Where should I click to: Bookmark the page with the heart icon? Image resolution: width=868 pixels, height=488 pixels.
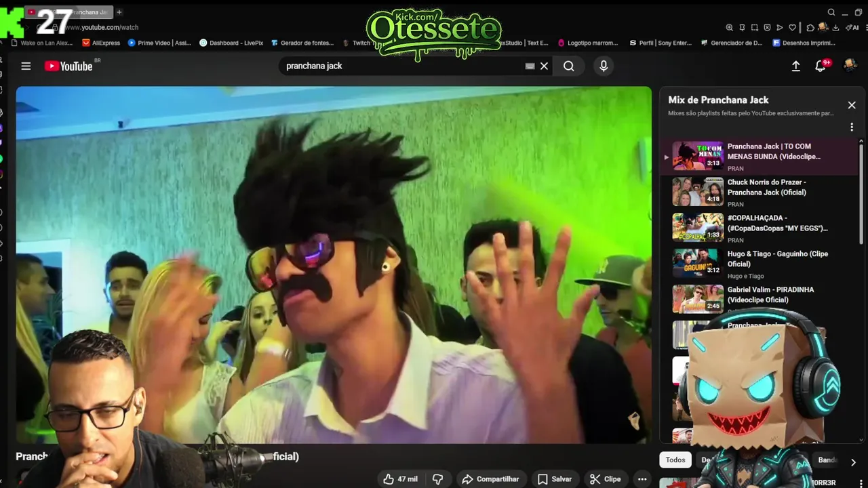point(792,28)
